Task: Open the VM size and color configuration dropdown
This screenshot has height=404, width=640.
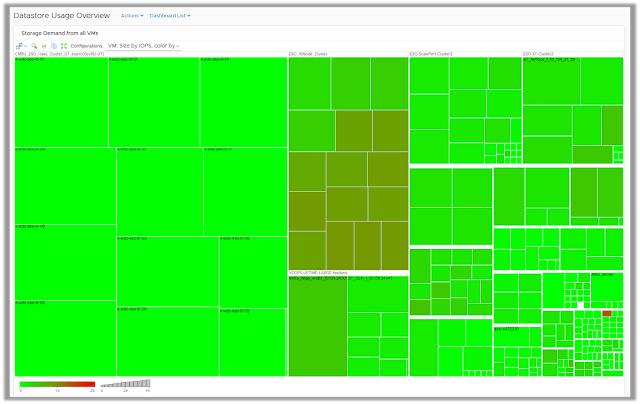Action: [x=144, y=46]
